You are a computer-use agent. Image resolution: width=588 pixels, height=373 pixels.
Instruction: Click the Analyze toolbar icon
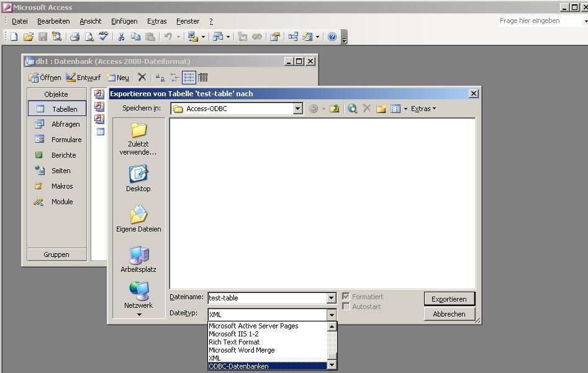217,37
